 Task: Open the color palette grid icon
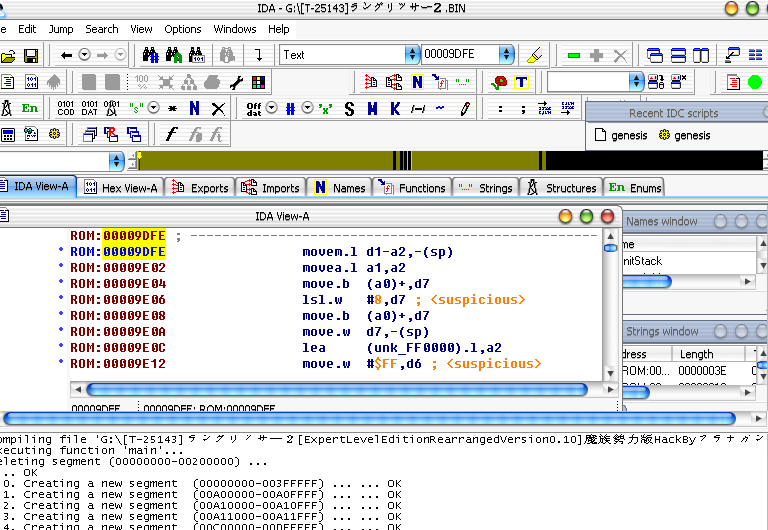pyautogui.click(x=258, y=82)
